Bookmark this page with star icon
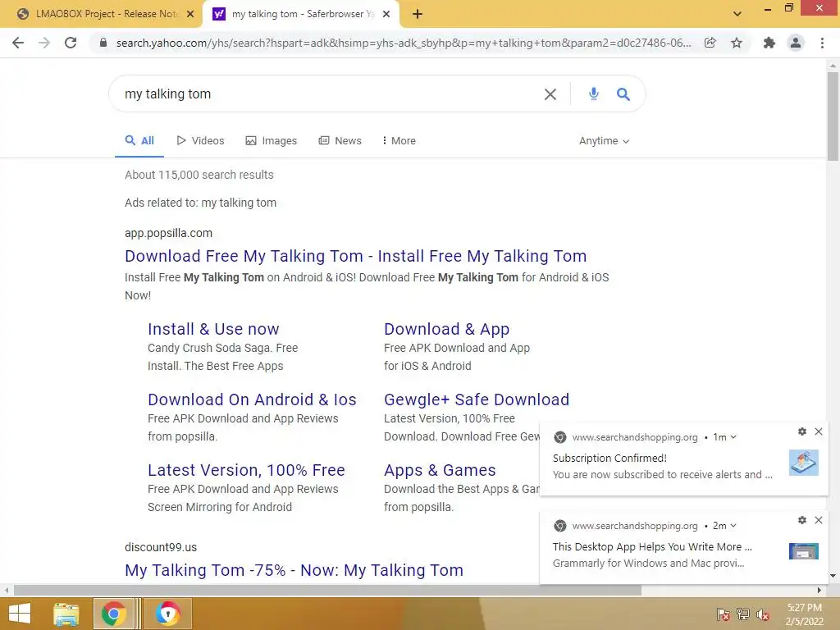Image resolution: width=840 pixels, height=630 pixels. tap(737, 43)
